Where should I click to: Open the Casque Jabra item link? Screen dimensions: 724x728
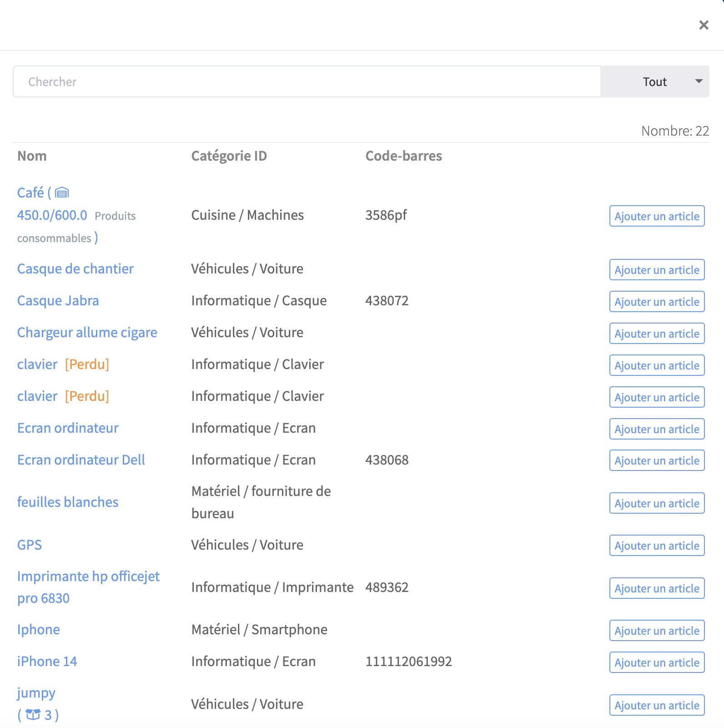tap(58, 301)
